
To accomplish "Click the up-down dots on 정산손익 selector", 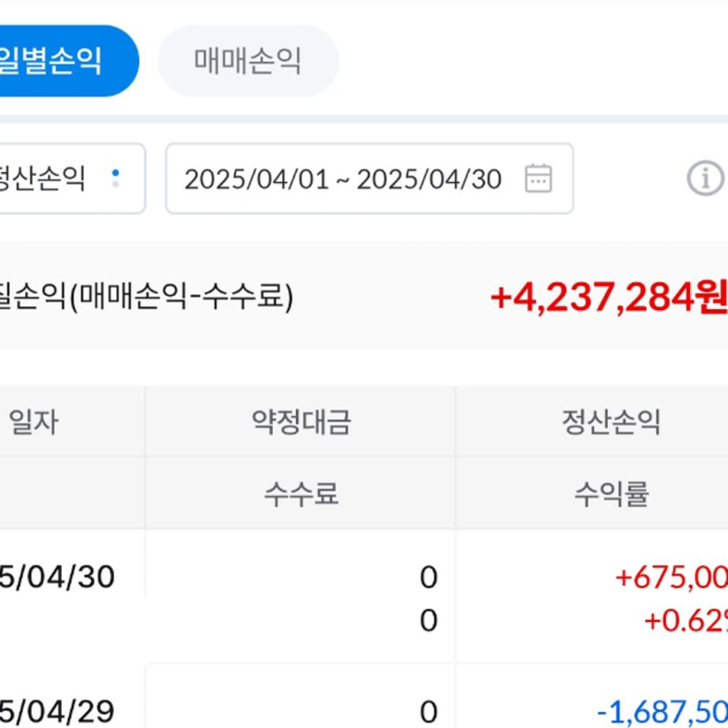I will click(115, 178).
